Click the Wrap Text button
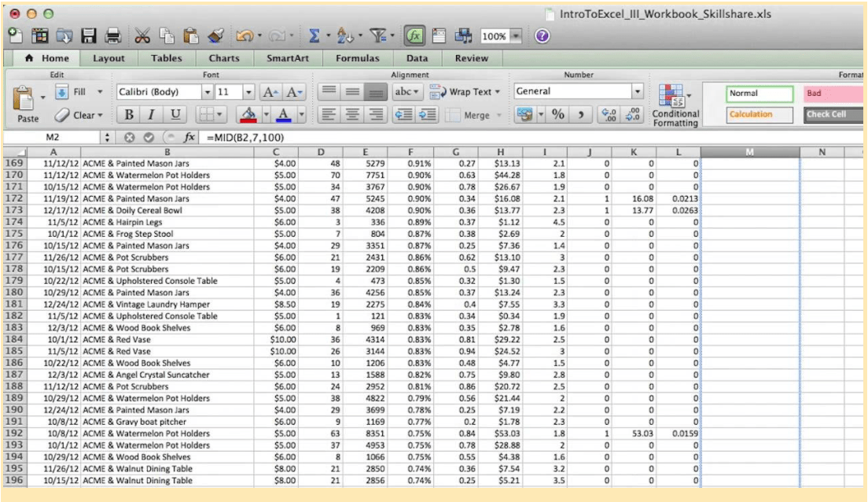Screen dimensions: 868x502 [465, 92]
